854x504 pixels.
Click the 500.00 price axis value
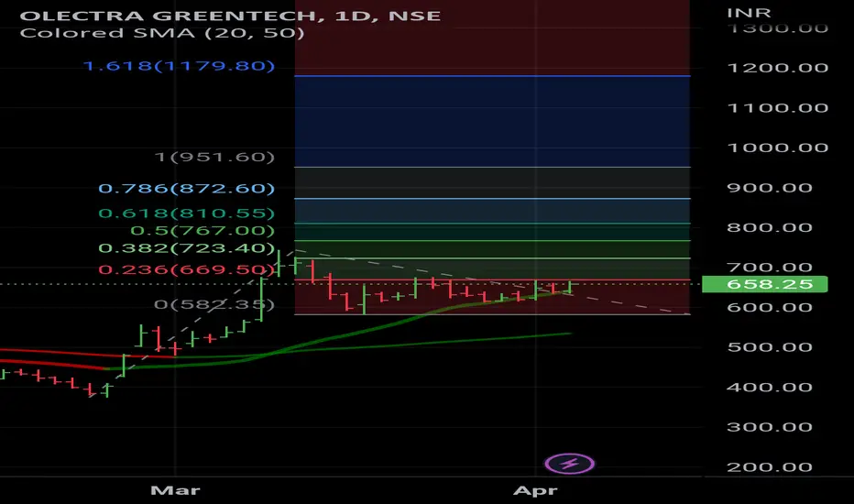(x=770, y=347)
